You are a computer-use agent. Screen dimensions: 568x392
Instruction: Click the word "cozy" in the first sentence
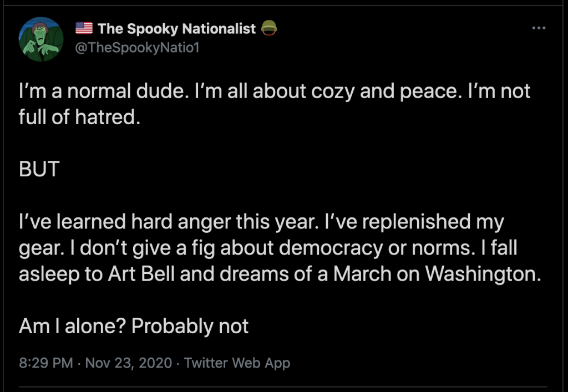[x=333, y=91]
